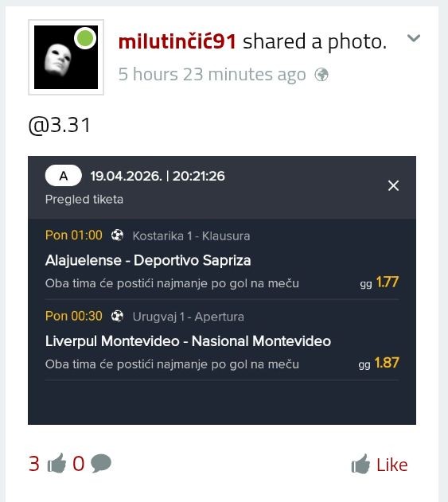Click the Like button
The image size is (448, 502).
pos(380,465)
